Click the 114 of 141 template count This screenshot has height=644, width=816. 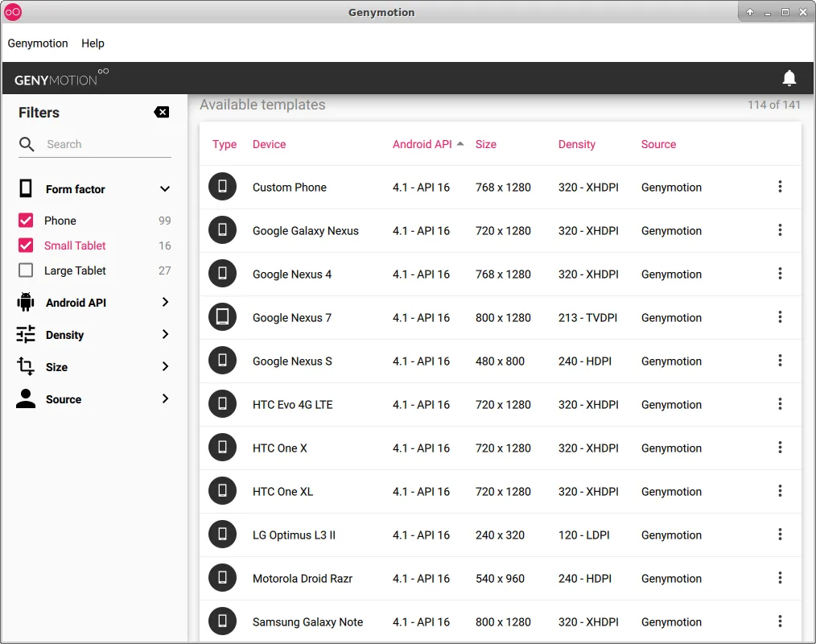773,105
